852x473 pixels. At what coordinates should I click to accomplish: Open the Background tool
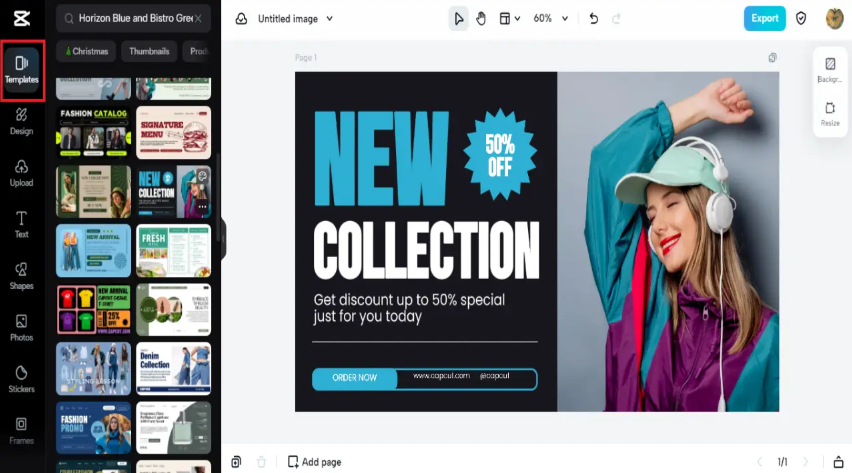point(830,70)
